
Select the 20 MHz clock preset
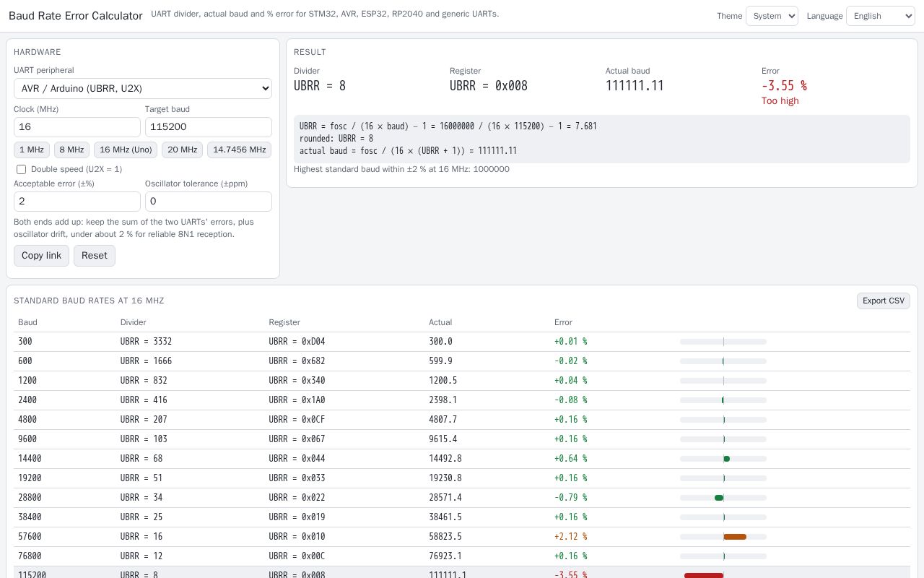click(182, 150)
